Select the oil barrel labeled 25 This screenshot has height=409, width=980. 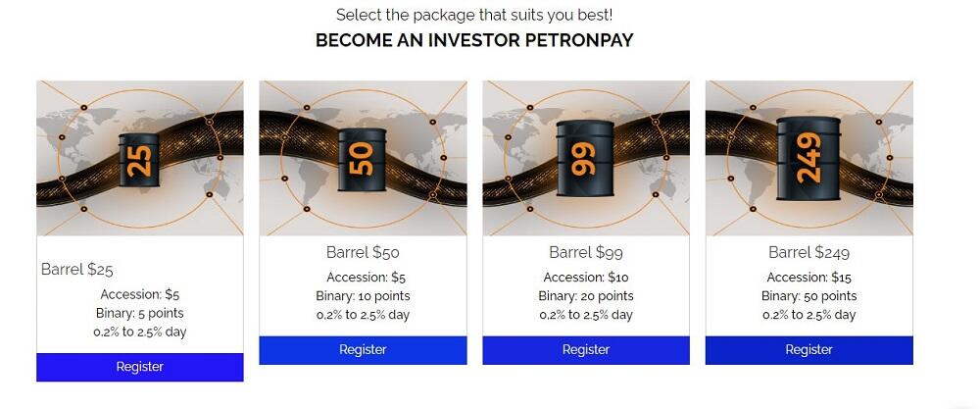(x=139, y=160)
